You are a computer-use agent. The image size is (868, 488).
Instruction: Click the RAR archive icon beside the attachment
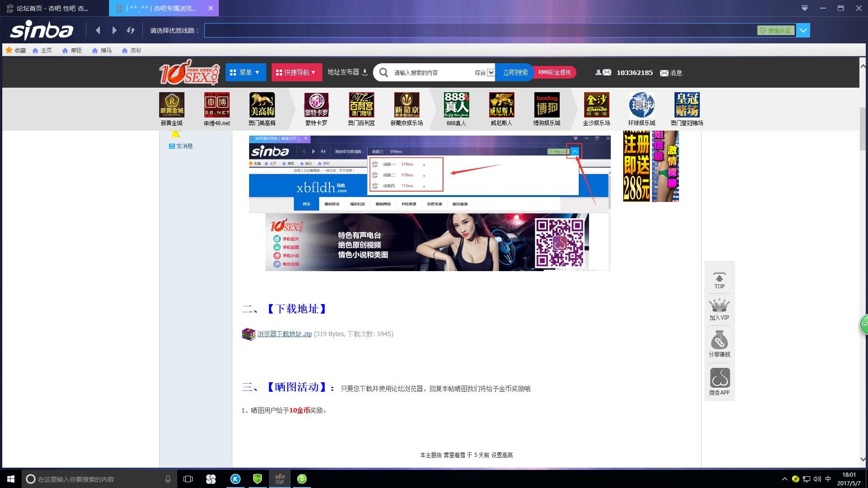tap(248, 334)
